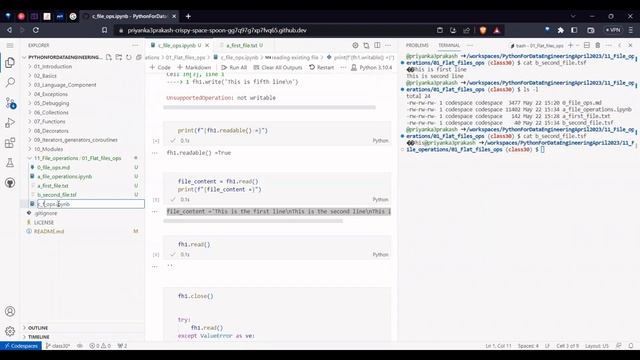Click horizontal scrollbar under file_content output
Viewport: 640px width, 360px height.
tap(253, 221)
